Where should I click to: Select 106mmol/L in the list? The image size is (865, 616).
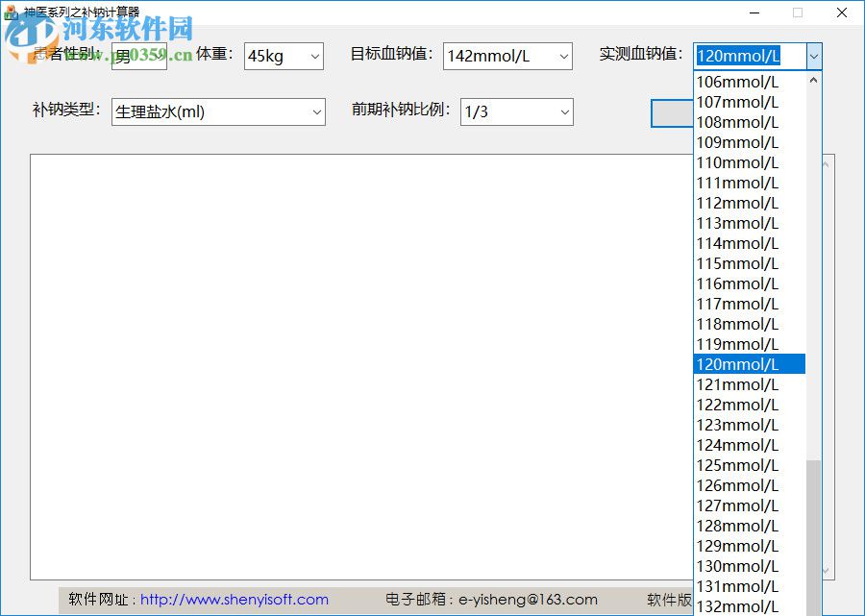[749, 82]
